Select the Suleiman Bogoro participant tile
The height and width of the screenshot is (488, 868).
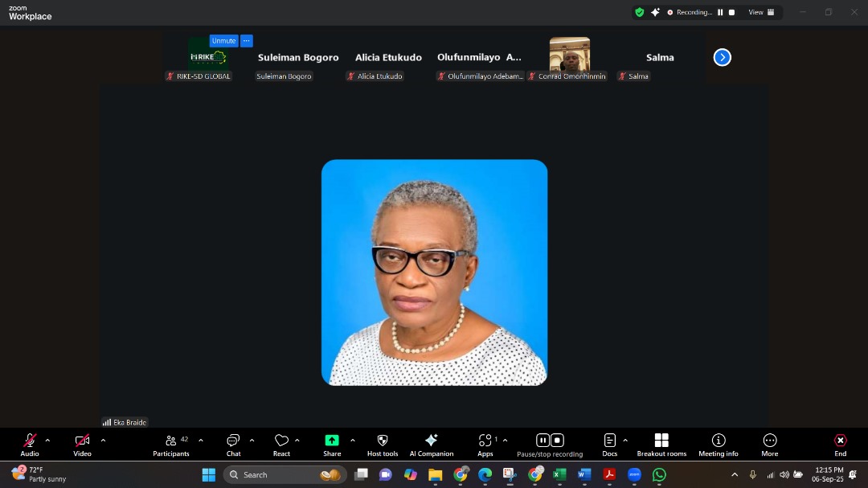point(298,58)
